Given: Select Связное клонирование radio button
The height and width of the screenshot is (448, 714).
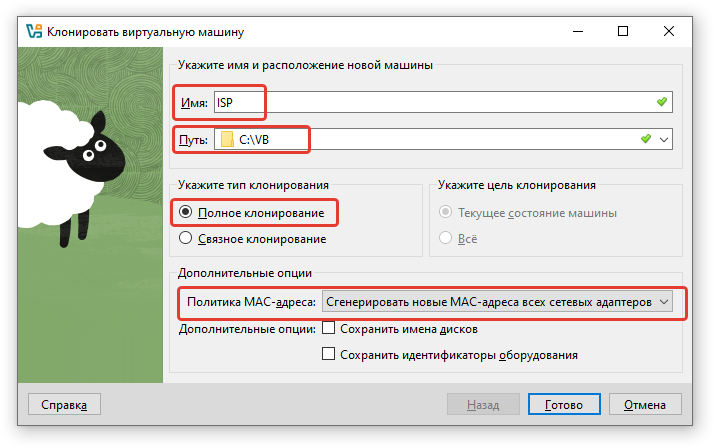Looking at the screenshot, I should pyautogui.click(x=185, y=238).
